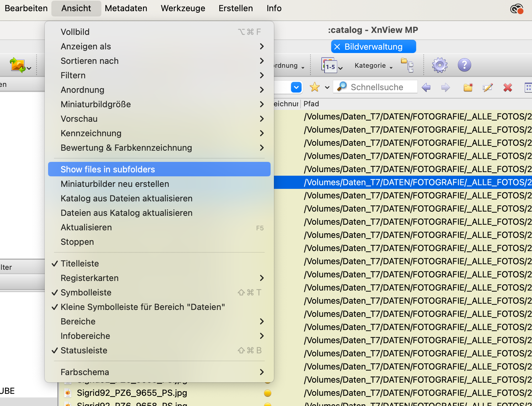The width and height of the screenshot is (532, 406).
Task: Click the red X delete icon
Action: tap(508, 88)
